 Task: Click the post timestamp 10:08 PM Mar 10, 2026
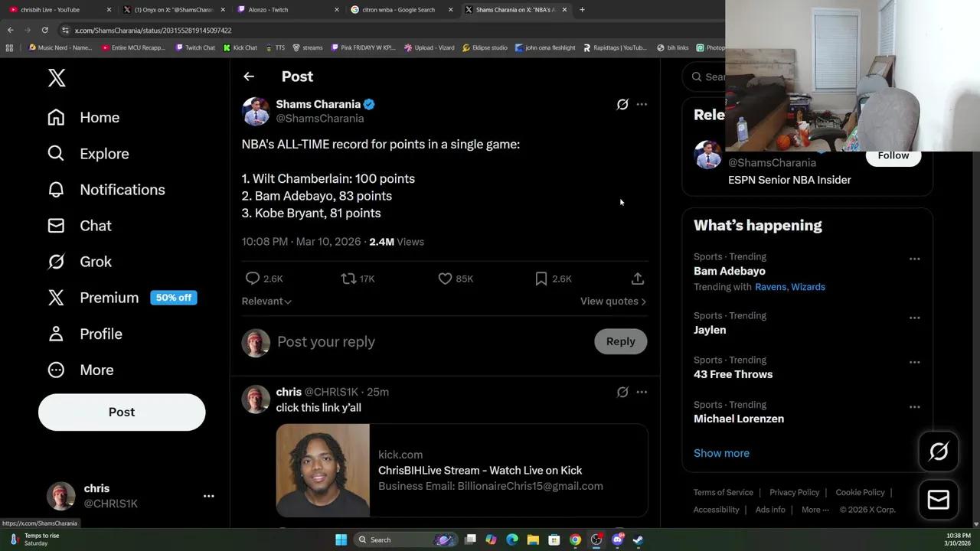[x=301, y=242]
